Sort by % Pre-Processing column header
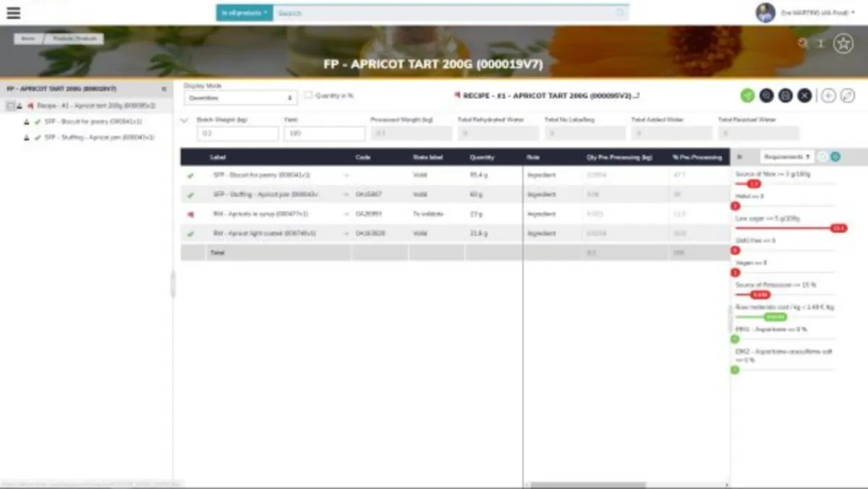Viewport: 868px width, 489px height. (x=697, y=157)
